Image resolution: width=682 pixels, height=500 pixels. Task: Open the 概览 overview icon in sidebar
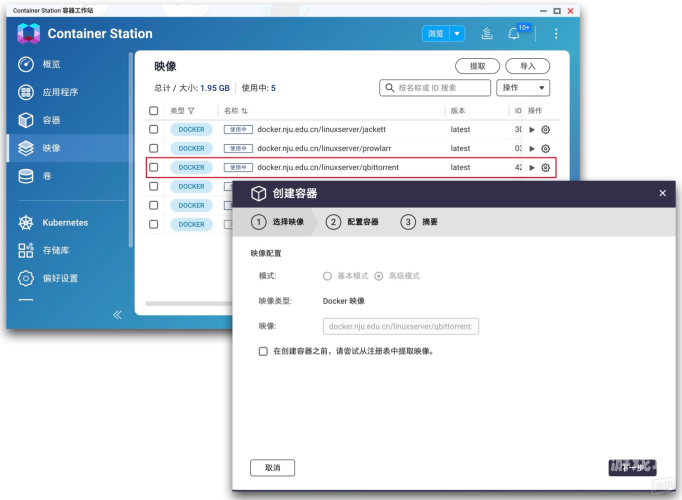click(26, 64)
